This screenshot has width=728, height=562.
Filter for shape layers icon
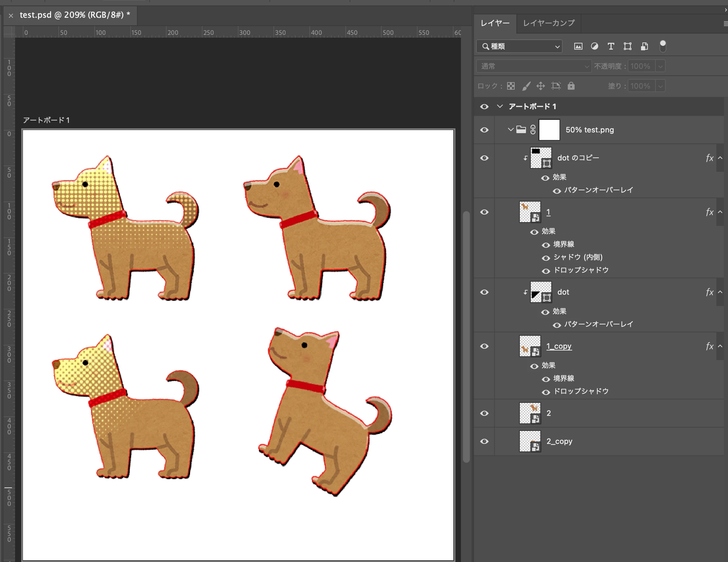click(x=627, y=46)
